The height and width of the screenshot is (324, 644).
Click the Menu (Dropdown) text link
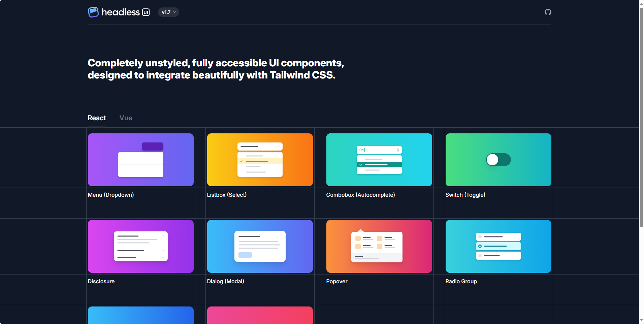tap(111, 195)
